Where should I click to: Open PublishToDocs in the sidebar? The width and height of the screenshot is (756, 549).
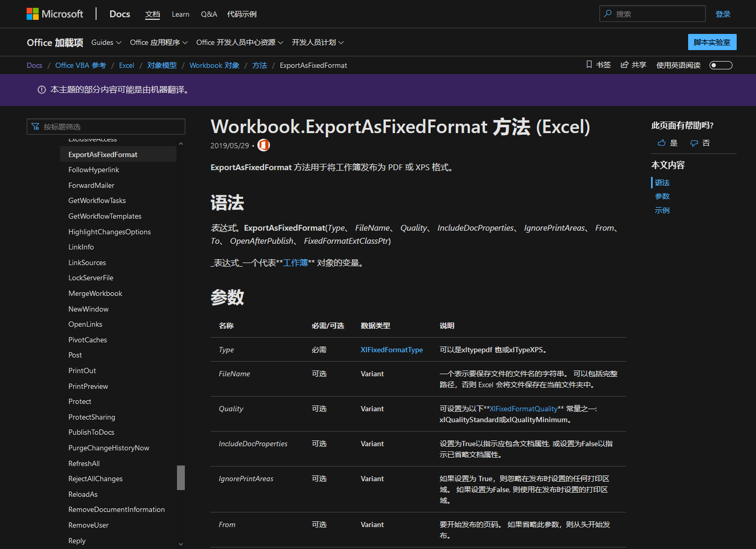click(x=91, y=432)
